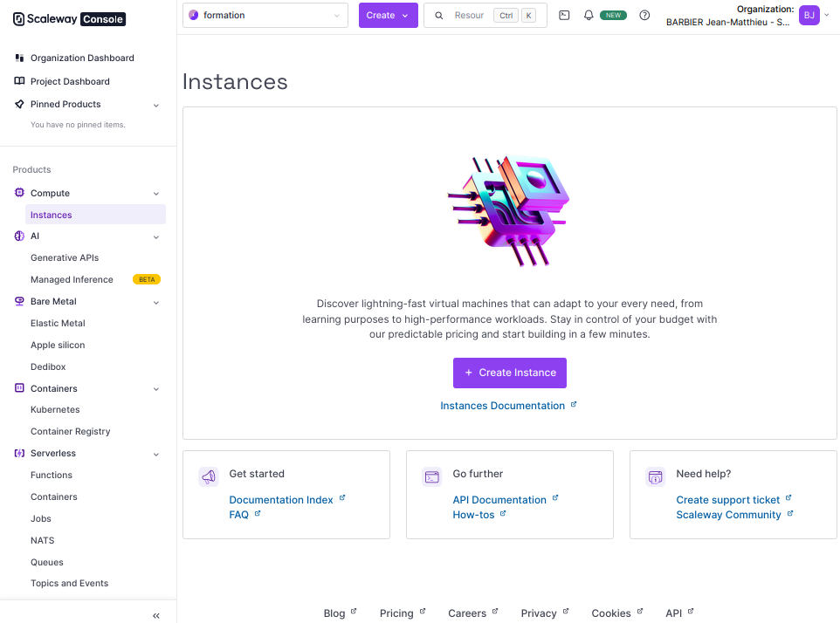Collapse the Serverless section chevron

coord(156,455)
